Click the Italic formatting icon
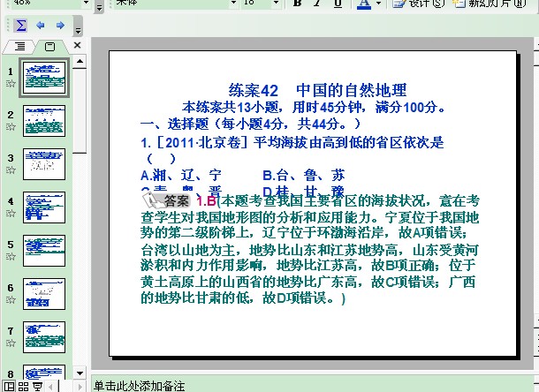Image resolution: width=539 pixels, height=392 pixels. point(317,4)
